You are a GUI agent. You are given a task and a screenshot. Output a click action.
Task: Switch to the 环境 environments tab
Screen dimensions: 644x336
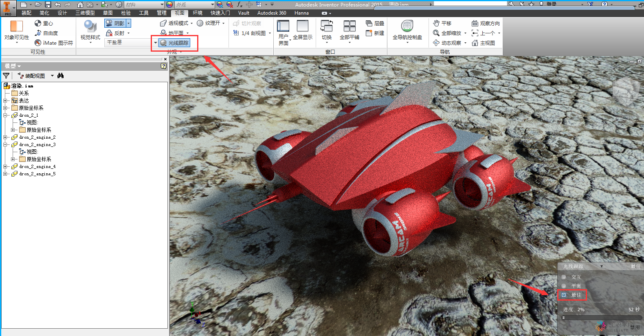(x=198, y=13)
